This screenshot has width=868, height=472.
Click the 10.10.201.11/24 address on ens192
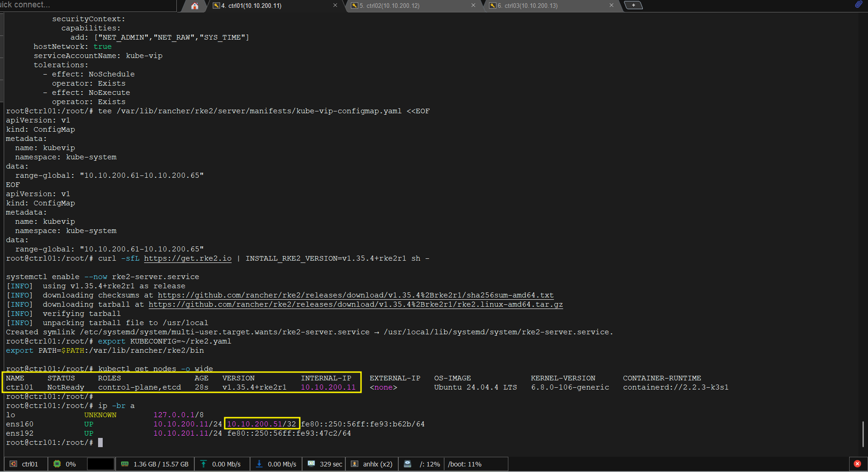pos(188,433)
